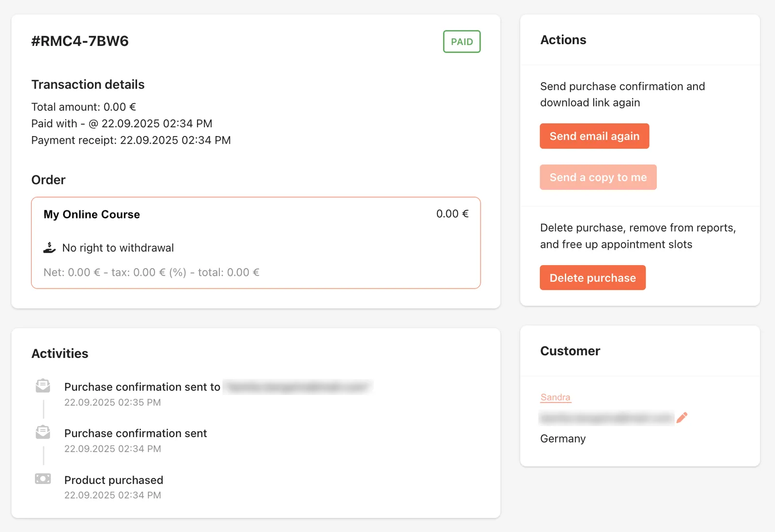The image size is (775, 532).
Task: Click the Delete purchase button
Action: tap(592, 278)
